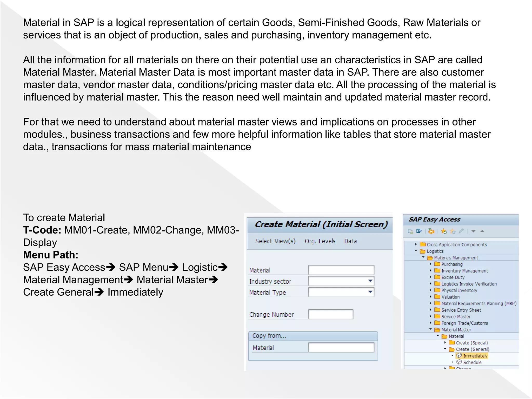
Task: Click the SAP Business Workplace icon
Action: (431, 231)
